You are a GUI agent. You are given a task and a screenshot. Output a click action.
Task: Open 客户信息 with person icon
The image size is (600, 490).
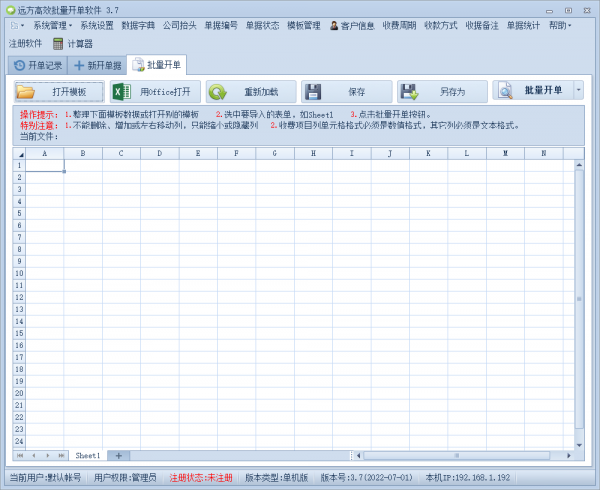[352, 26]
